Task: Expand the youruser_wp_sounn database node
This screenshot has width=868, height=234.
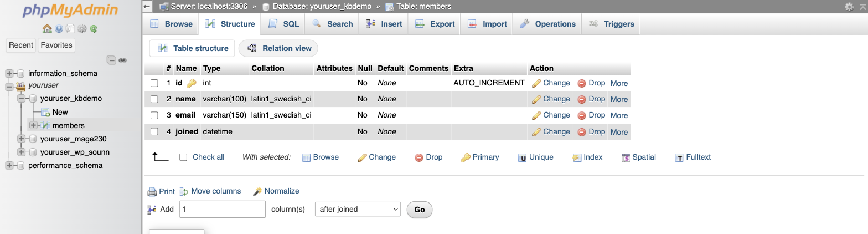Action: [x=22, y=152]
